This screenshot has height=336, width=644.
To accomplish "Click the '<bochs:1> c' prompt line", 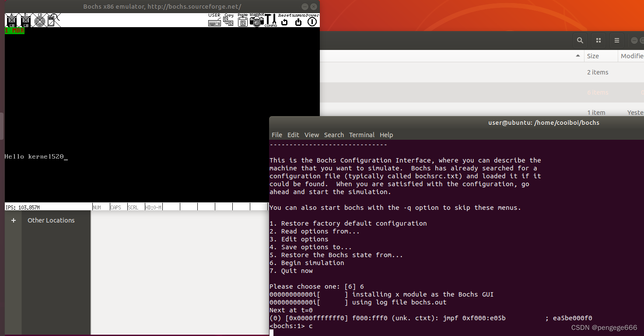I will click(x=291, y=326).
